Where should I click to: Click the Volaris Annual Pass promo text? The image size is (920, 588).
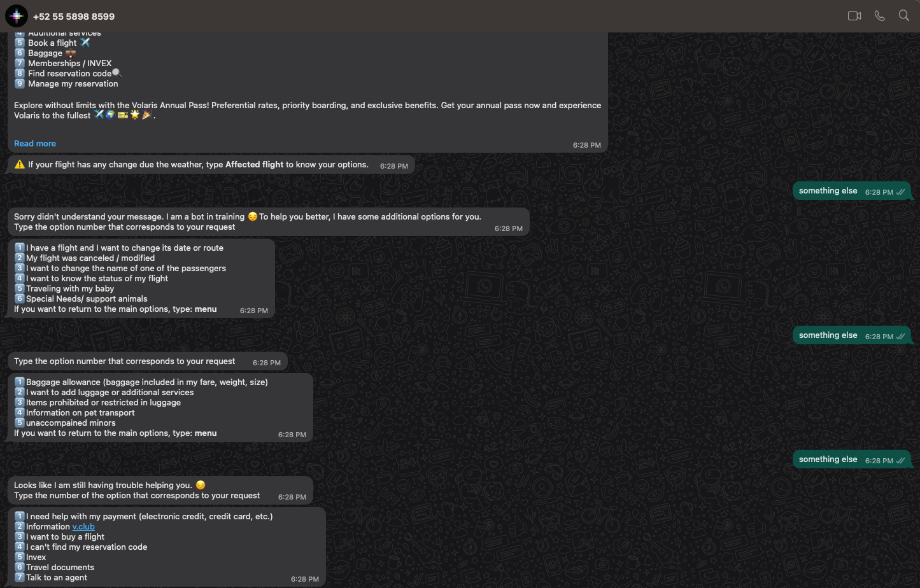click(308, 111)
